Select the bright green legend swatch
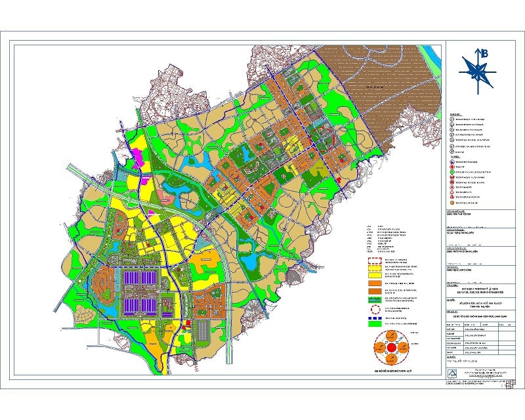 point(375,323)
